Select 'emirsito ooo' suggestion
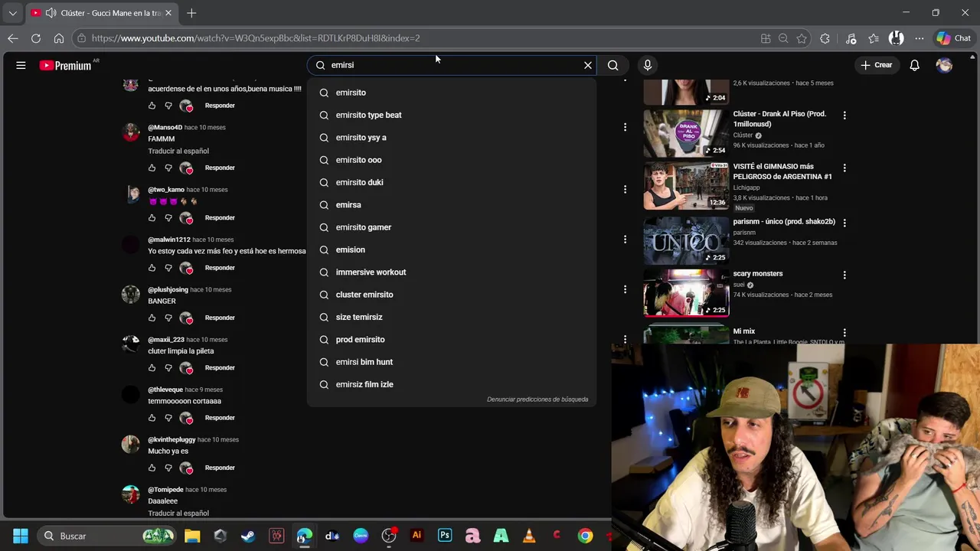980x551 pixels. (x=452, y=160)
